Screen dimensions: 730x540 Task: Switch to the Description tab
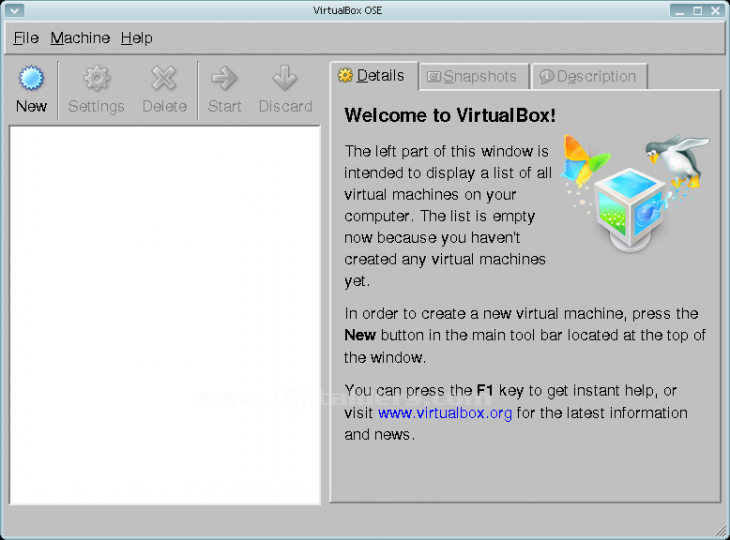pos(589,76)
